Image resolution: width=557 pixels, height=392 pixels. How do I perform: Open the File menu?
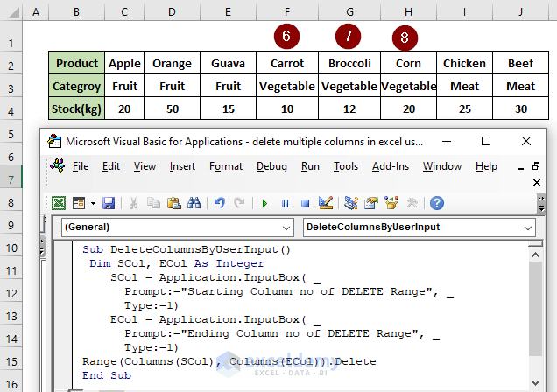tap(81, 166)
